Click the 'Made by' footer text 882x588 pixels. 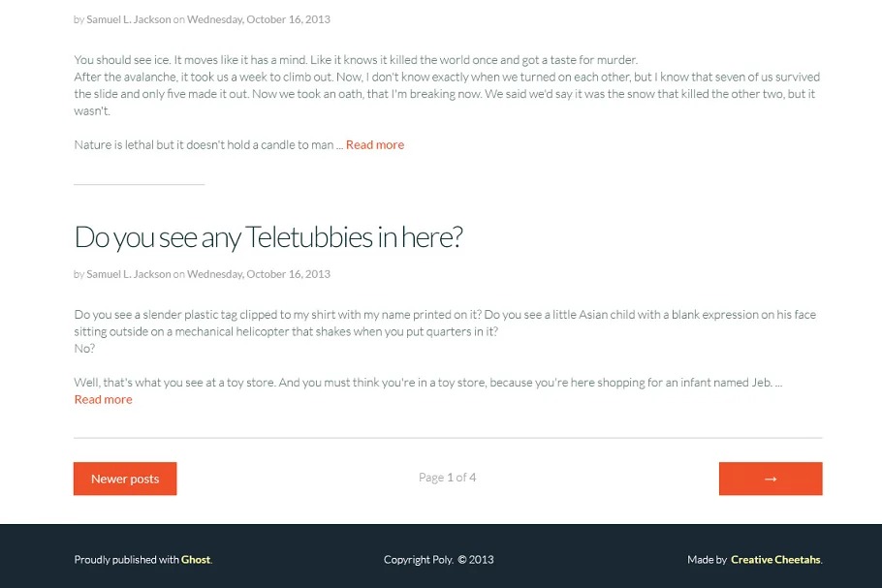tap(707, 560)
